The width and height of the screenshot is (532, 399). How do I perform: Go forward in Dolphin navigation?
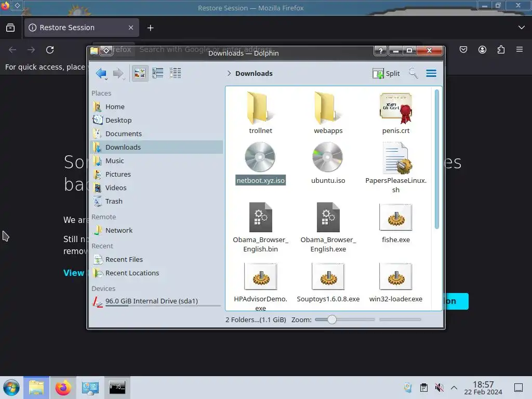point(118,73)
